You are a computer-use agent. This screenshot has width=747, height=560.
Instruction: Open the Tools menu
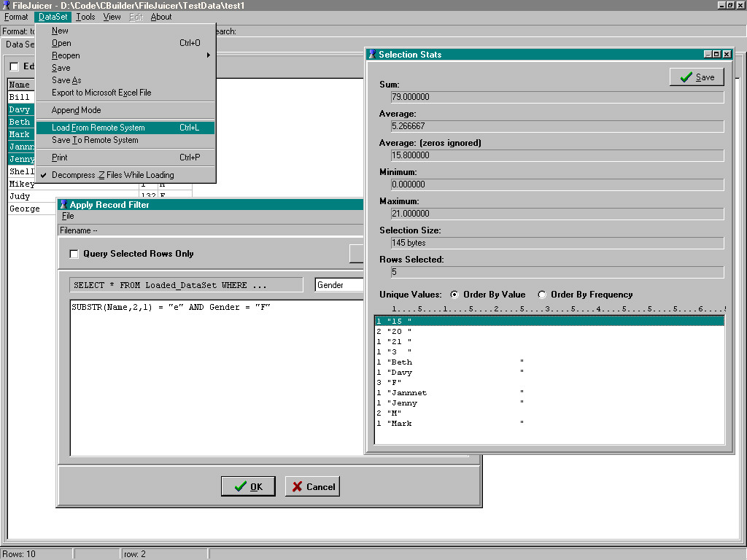pos(85,17)
